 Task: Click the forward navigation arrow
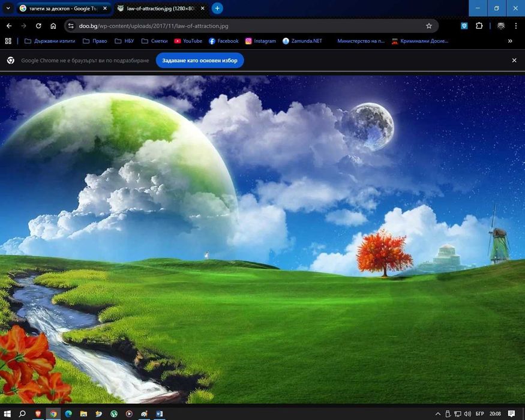[x=24, y=26]
